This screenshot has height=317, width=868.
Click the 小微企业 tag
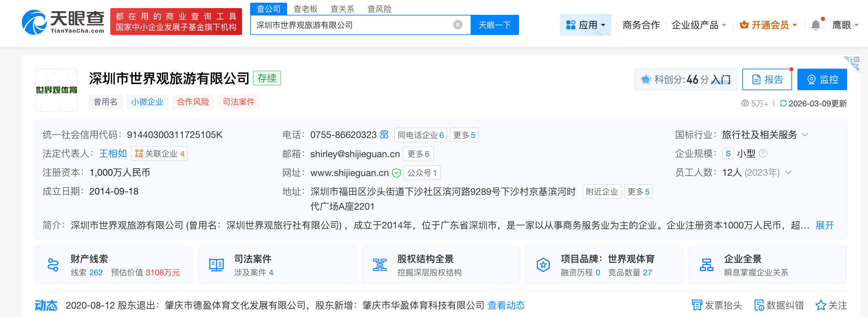point(147,102)
